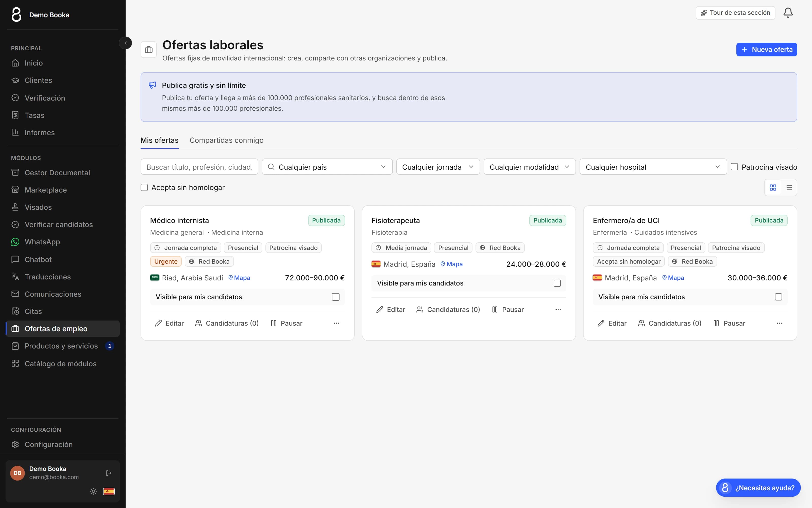Collapse the sidebar with the chevron button
Viewport: 812px width, 508px height.
click(126, 43)
